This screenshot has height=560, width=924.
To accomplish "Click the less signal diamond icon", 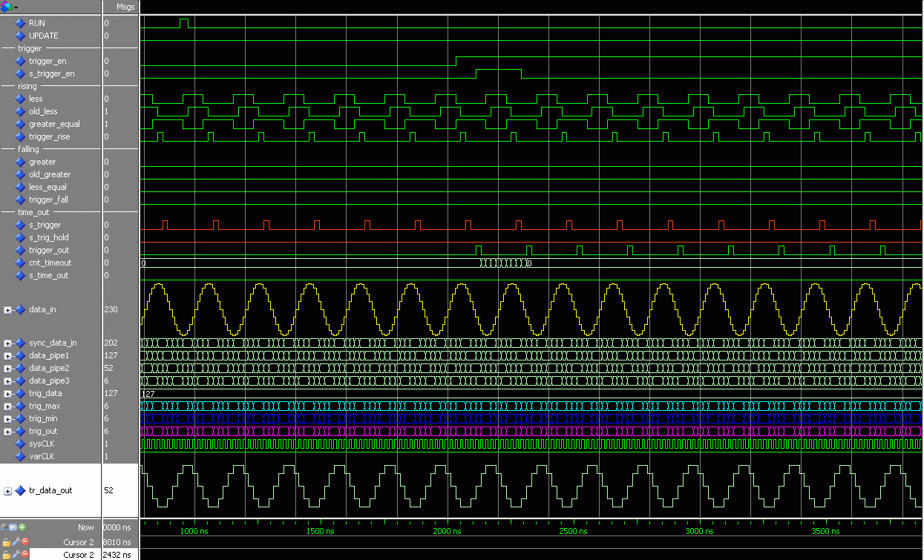I will pos(20,99).
